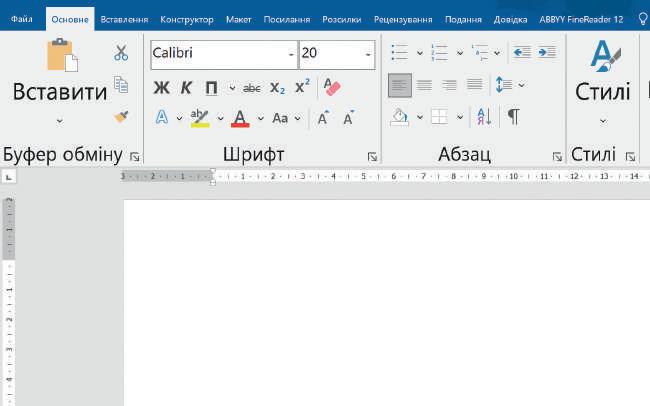Click the tab stop selector at ruler corner
The width and height of the screenshot is (650, 406).
(x=9, y=177)
